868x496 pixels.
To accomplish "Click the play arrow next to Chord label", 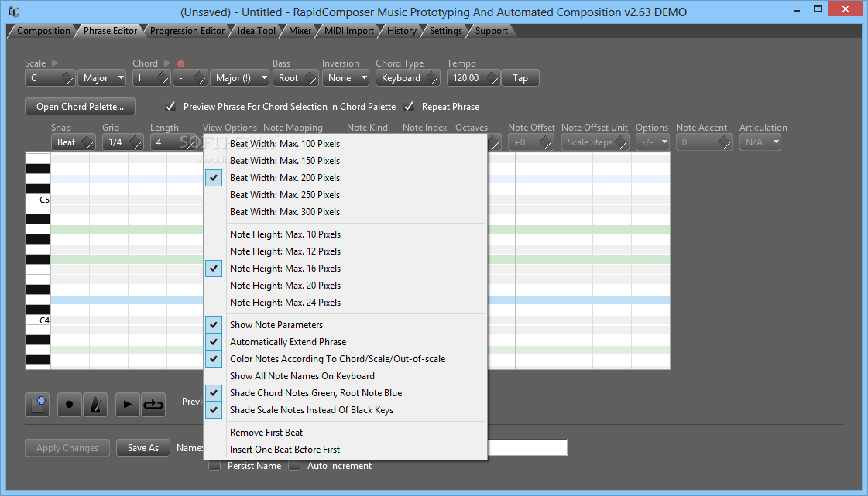I will [x=168, y=63].
